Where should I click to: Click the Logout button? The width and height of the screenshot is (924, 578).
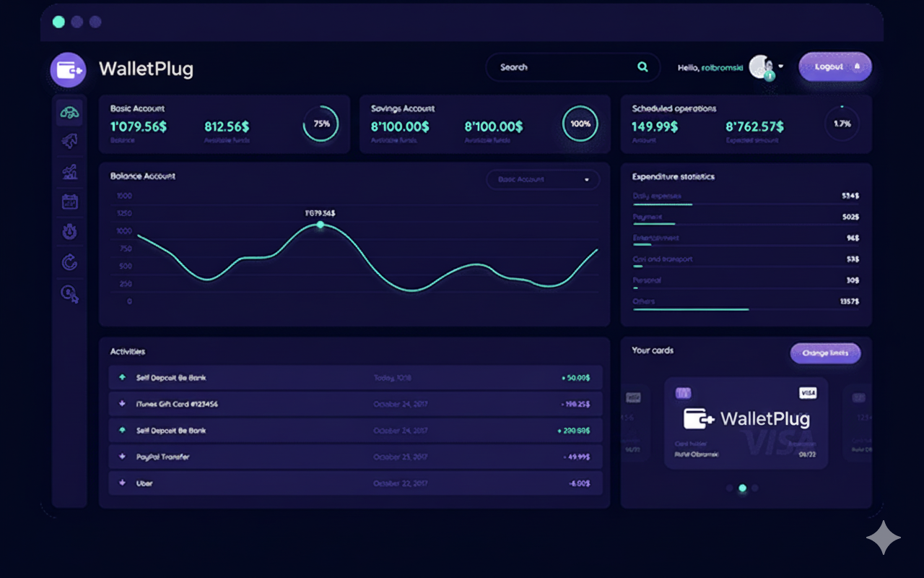(835, 66)
